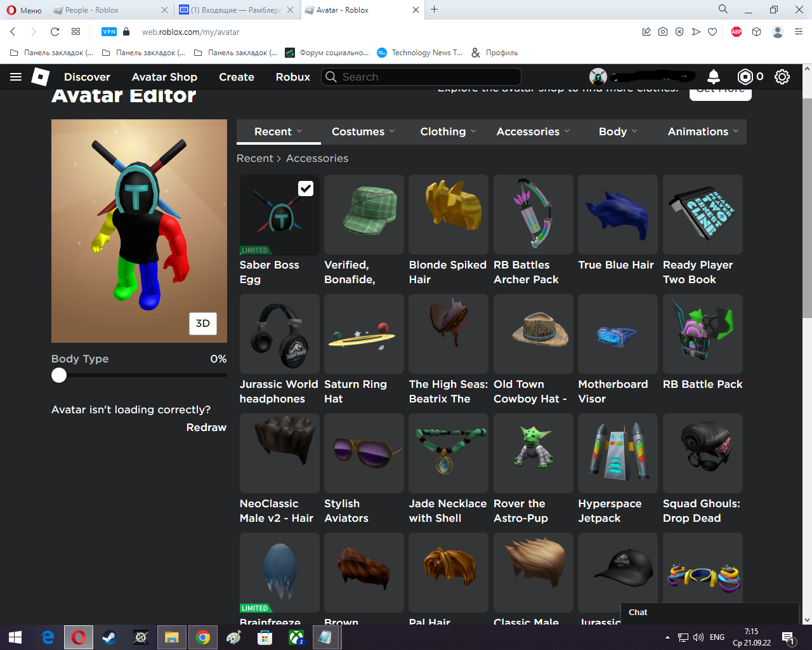
Task: Open the Xbox app from the taskbar
Action: click(x=296, y=637)
